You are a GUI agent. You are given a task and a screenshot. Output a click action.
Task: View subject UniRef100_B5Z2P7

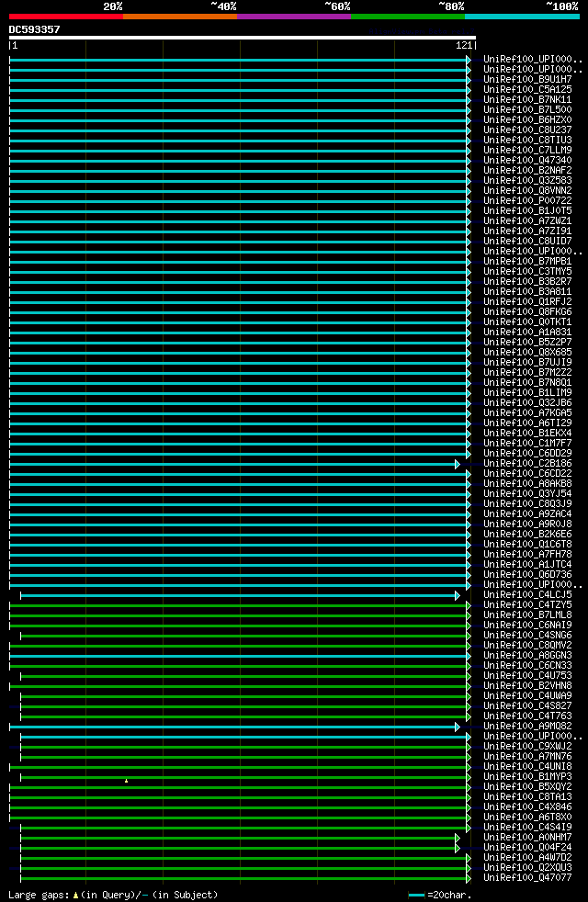(527, 343)
